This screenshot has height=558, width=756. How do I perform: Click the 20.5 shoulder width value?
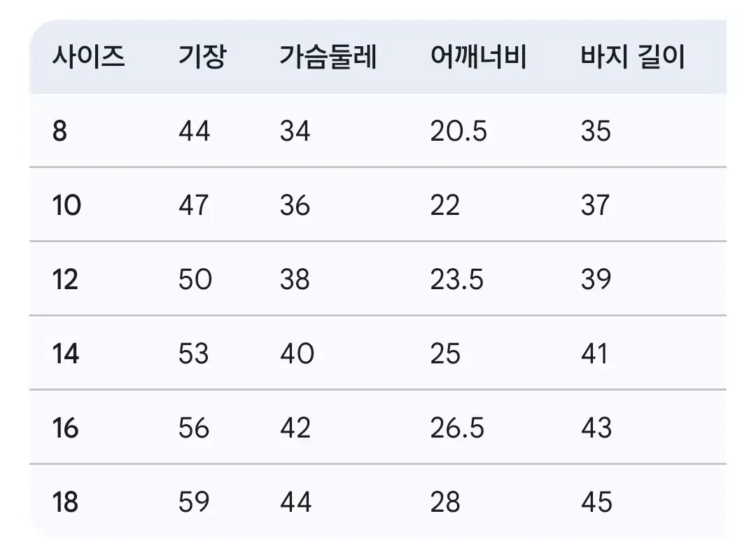[458, 131]
